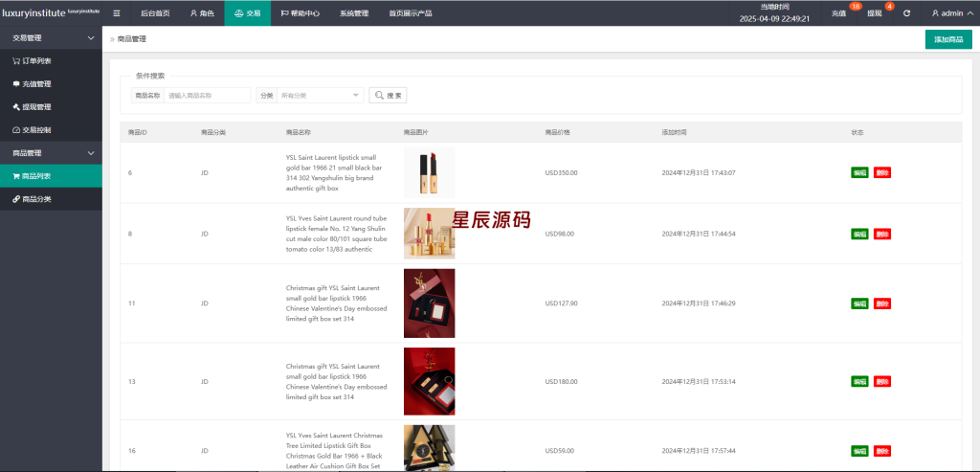Delete product ID 8 with red button
980x472 pixels.
tap(881, 234)
